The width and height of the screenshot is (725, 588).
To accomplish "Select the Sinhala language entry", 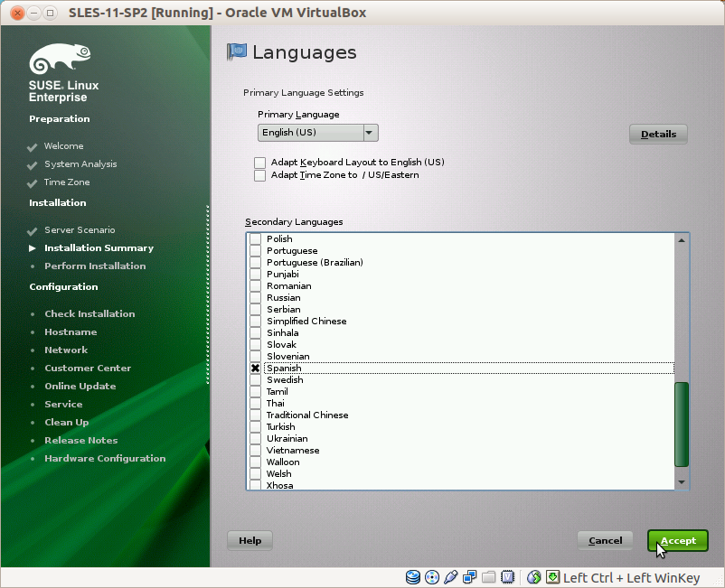I will point(460,333).
